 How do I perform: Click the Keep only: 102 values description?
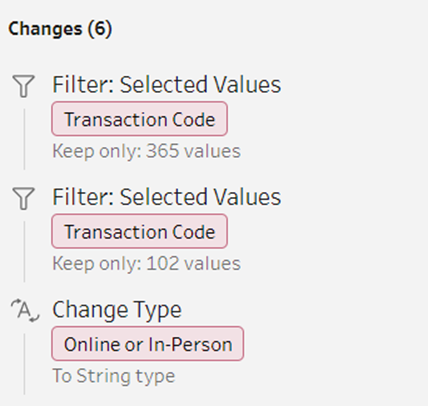click(146, 264)
